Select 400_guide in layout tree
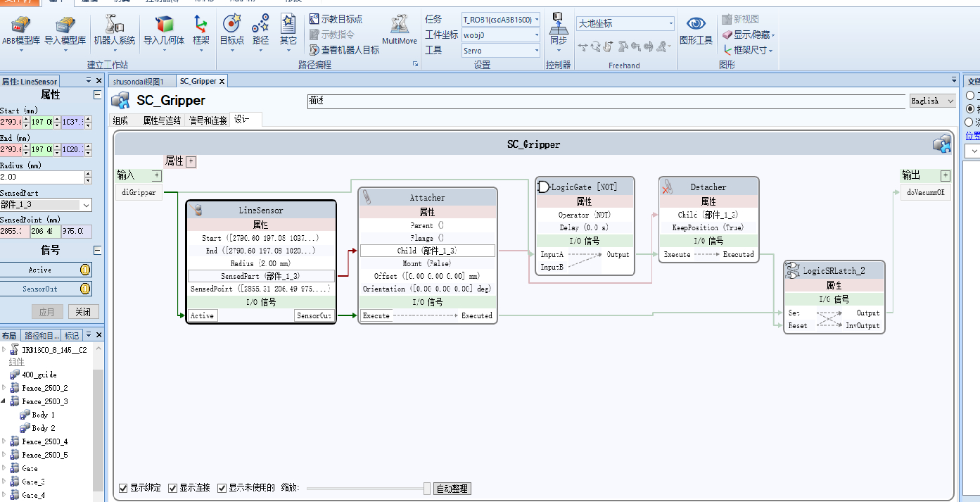Image resolution: width=980 pixels, height=502 pixels. (33, 375)
